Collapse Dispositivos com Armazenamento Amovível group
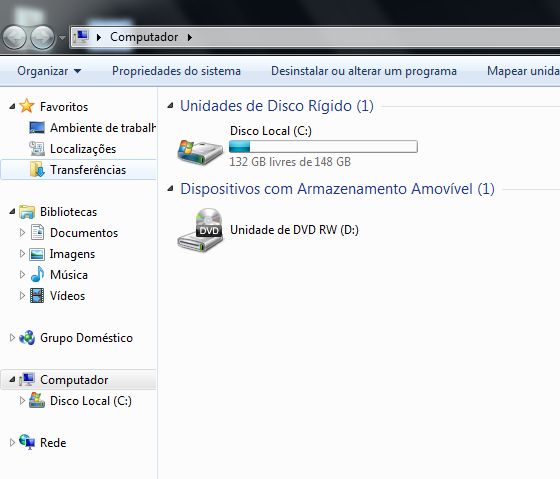Screen dimensions: 560x479 [171, 189]
